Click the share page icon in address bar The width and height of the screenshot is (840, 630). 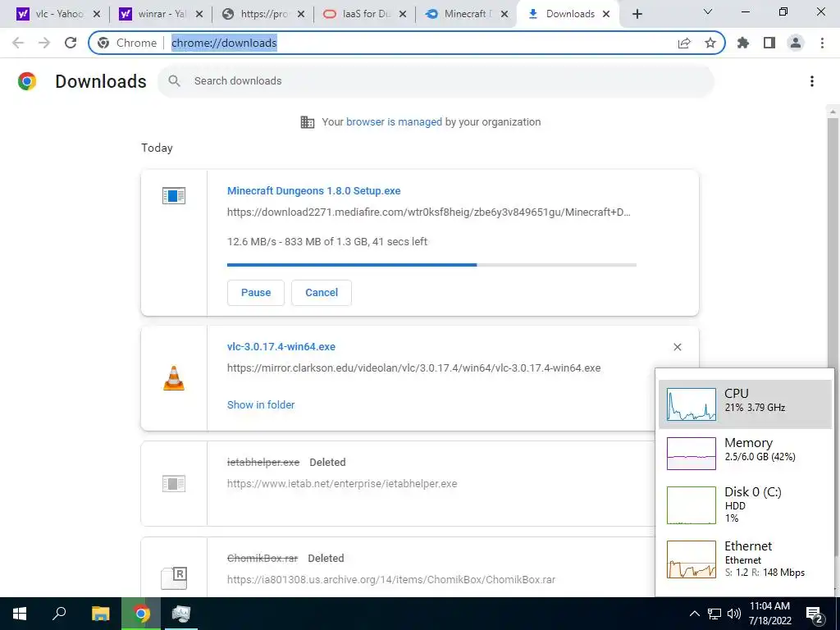pos(684,43)
